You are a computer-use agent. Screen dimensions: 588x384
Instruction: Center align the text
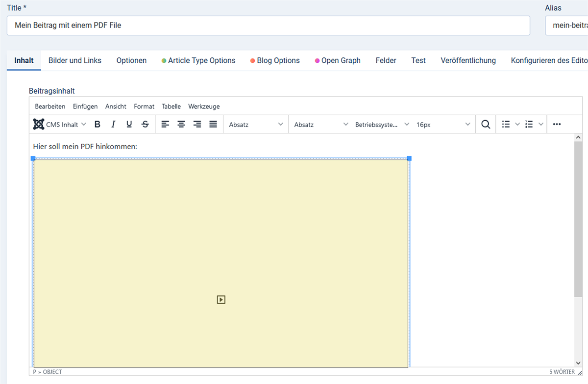pos(181,125)
